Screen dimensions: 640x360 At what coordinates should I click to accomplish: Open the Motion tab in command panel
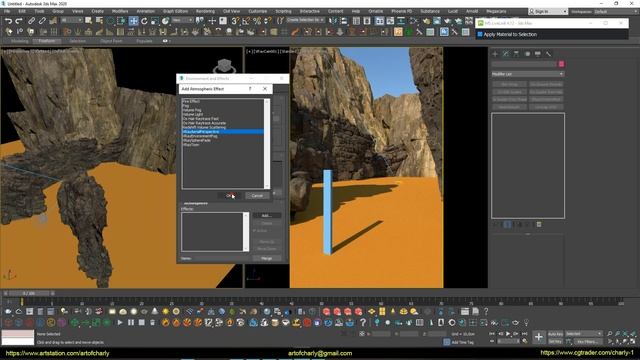[527, 53]
